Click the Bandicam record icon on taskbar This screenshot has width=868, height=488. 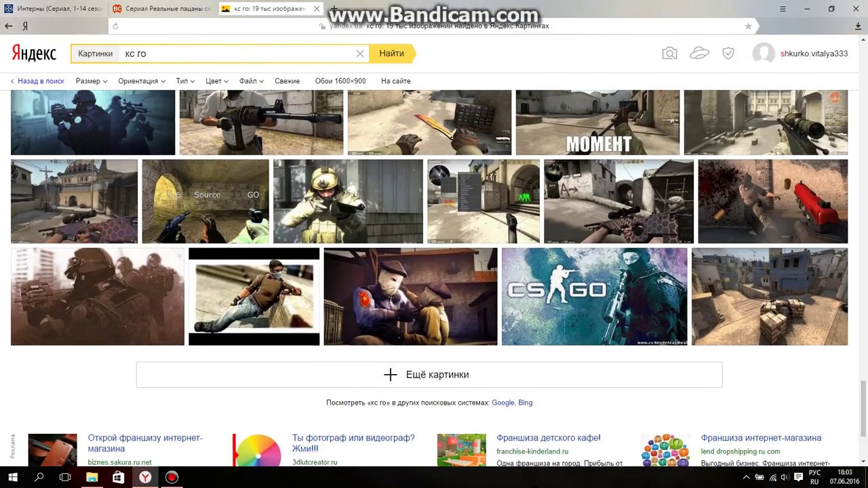point(172,477)
